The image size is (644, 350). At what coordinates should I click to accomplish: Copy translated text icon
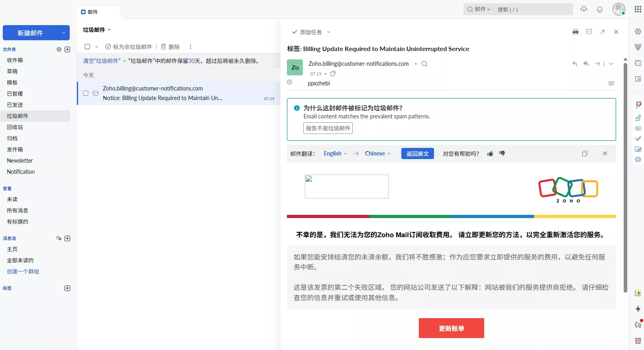585,153
